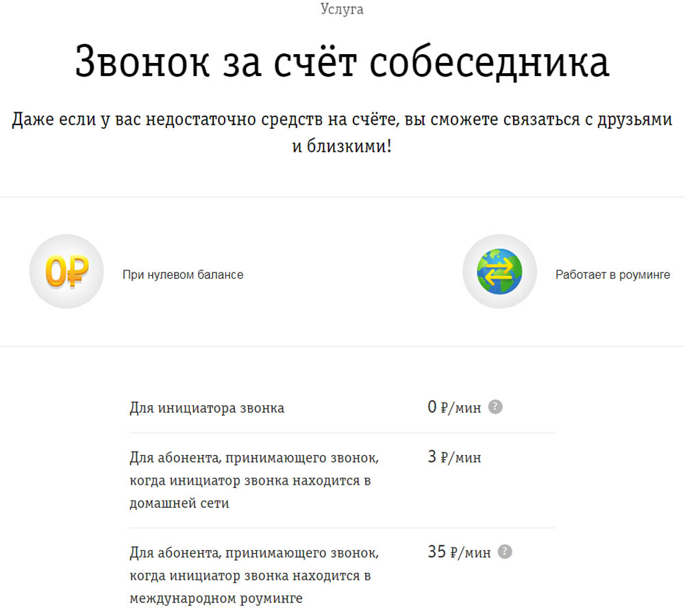685x616 pixels.
Task: Open help tooltip next to 0 ₽/мин
Action: click(x=495, y=407)
